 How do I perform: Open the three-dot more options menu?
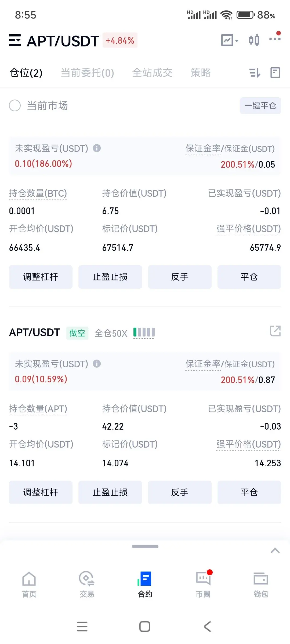coord(275,39)
